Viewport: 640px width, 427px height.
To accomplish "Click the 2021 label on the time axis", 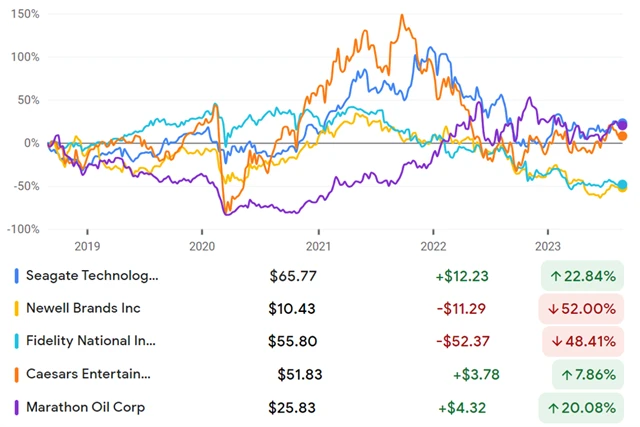I will coord(318,245).
